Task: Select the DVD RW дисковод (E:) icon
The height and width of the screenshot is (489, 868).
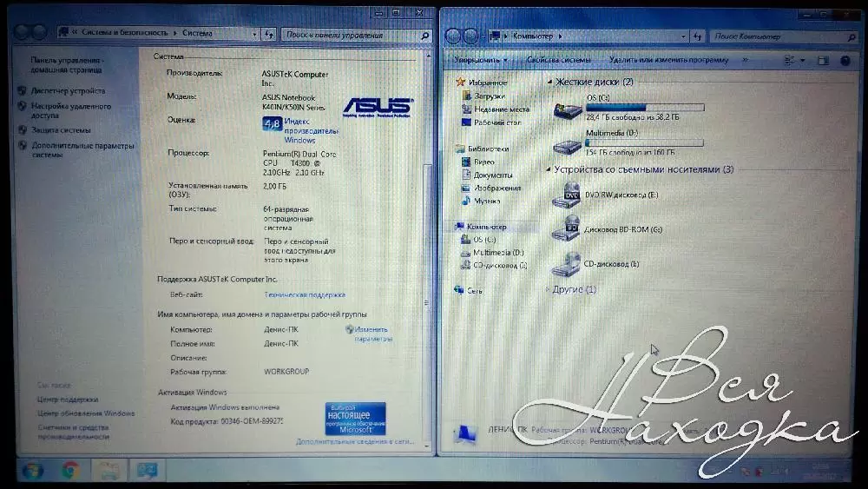Action: point(569,196)
